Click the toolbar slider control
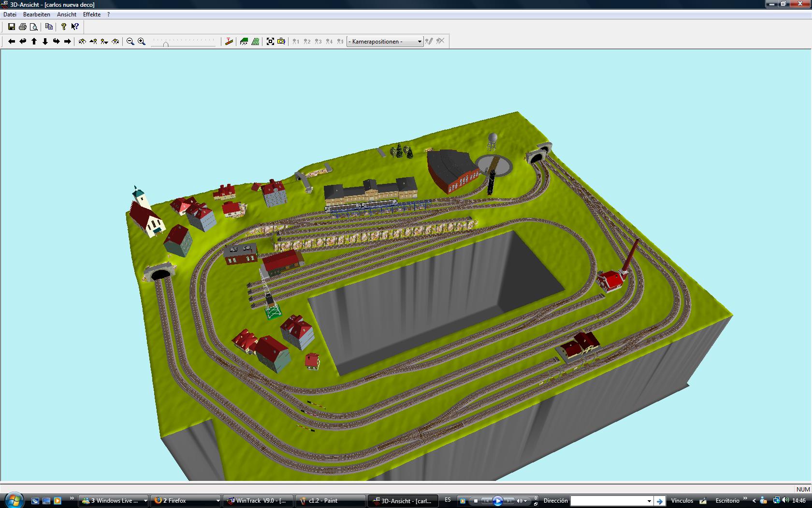812x508 pixels. coord(184,43)
